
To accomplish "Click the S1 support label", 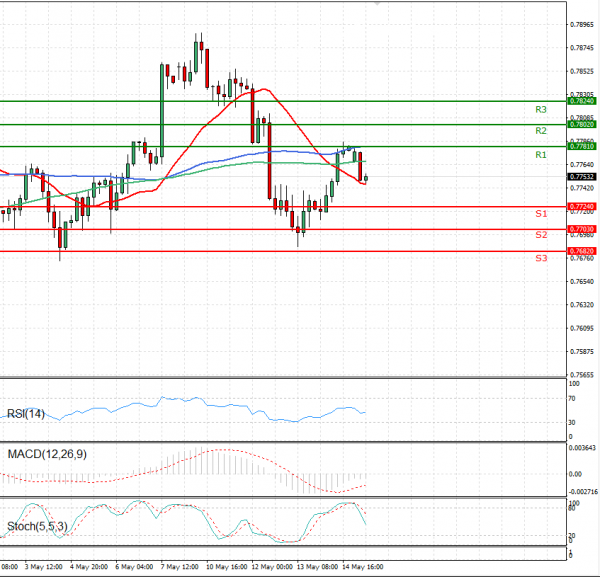I will pyautogui.click(x=541, y=214).
